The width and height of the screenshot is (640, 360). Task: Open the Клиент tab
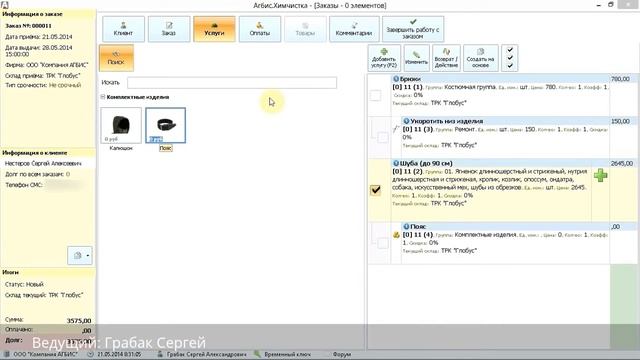click(123, 29)
